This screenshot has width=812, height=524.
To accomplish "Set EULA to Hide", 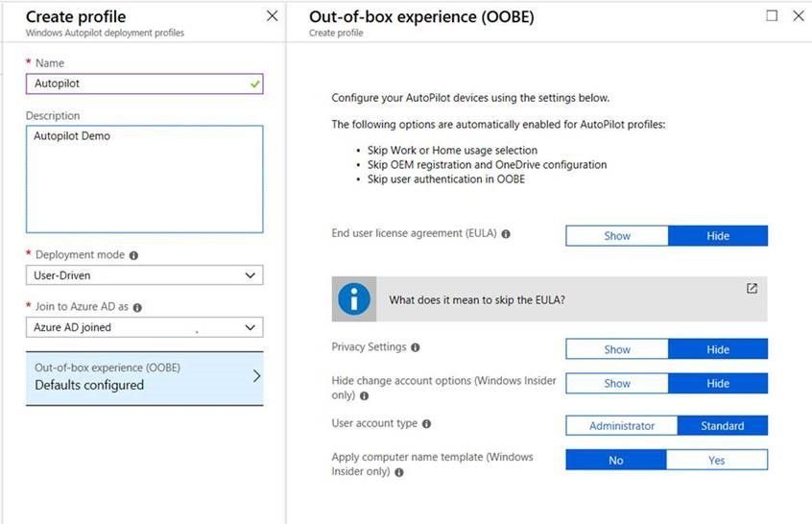I will [718, 235].
